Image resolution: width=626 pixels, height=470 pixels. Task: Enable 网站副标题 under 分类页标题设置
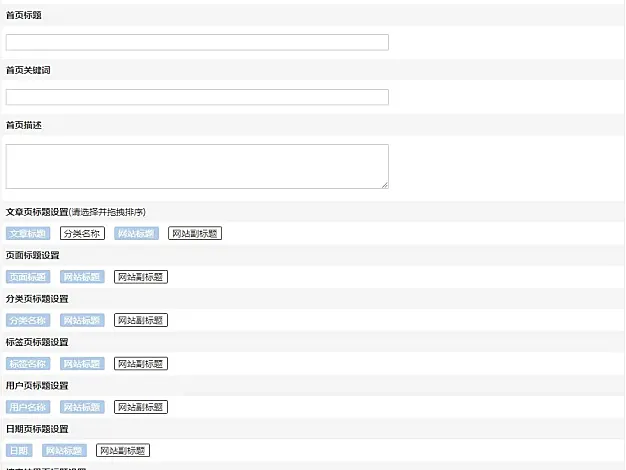tap(140, 320)
